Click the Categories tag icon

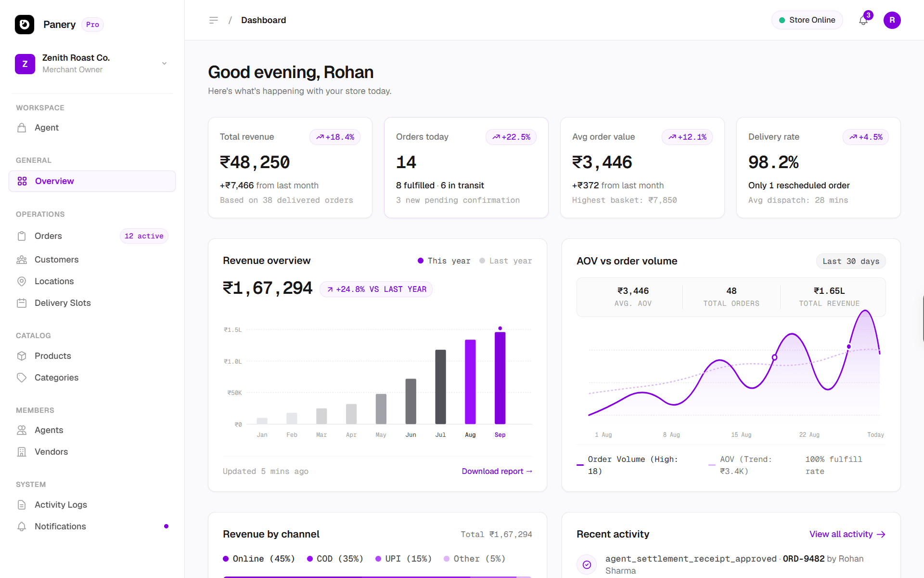pyautogui.click(x=22, y=378)
